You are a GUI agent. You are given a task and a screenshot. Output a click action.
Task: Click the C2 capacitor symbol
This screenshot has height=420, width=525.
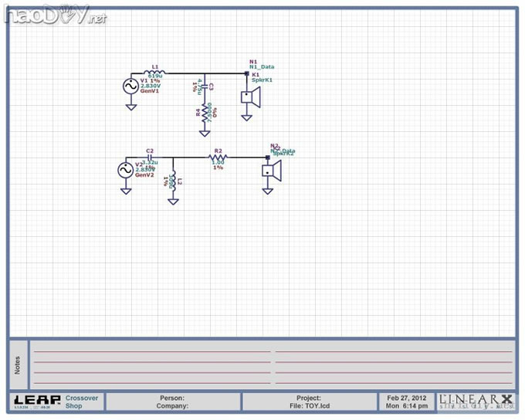pos(150,157)
